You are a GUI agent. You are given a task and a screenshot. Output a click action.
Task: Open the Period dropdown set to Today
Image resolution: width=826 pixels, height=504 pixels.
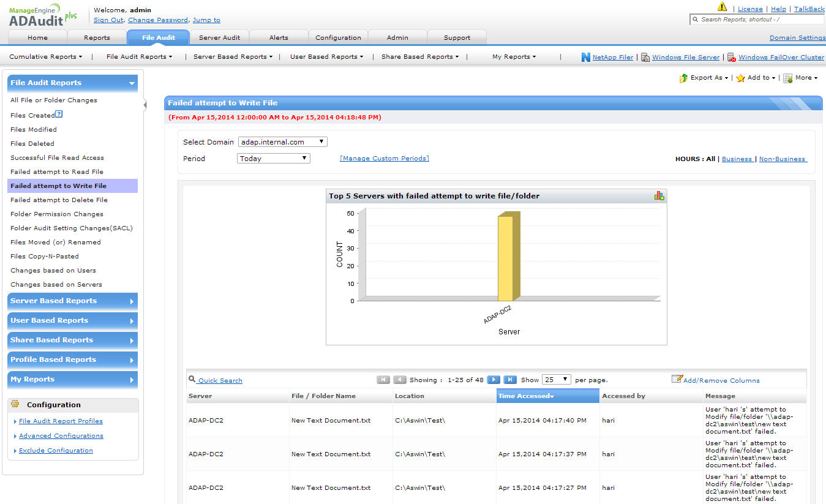273,158
